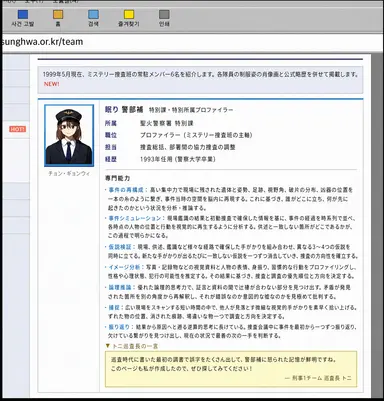Click the red NEW! label in intro banner
Image resolution: width=384 pixels, height=401 pixels.
pos(52,84)
